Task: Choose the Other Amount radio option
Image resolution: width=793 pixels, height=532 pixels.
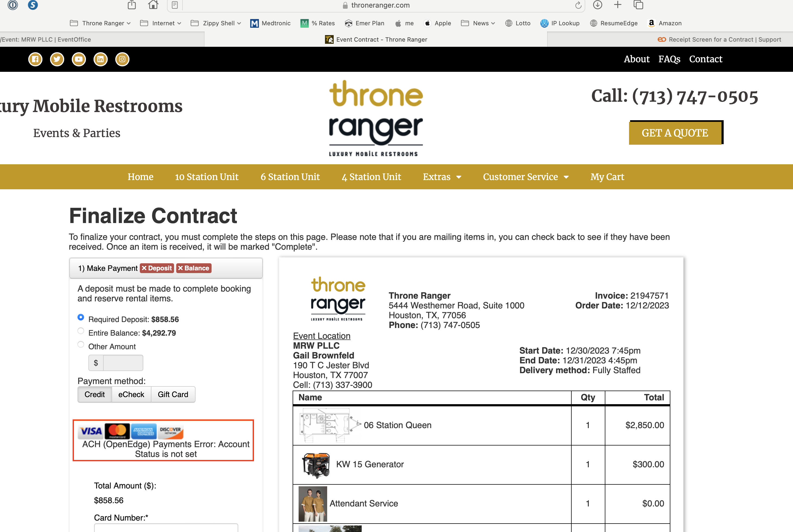Action: [x=81, y=344]
